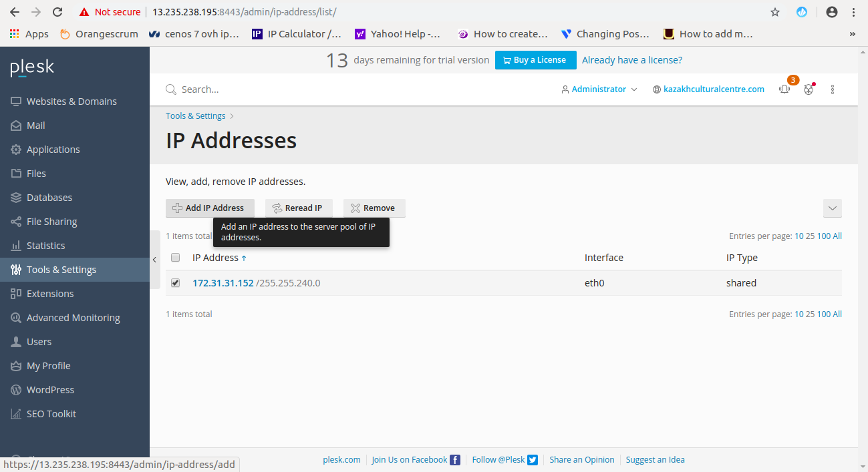Click the Add IP Address button
The height and width of the screenshot is (472, 868).
click(210, 208)
